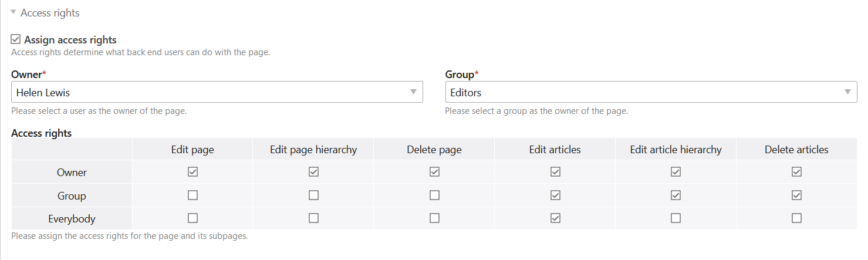The height and width of the screenshot is (260, 868).
Task: Click the Edit article hierarchy column header
Action: [676, 150]
